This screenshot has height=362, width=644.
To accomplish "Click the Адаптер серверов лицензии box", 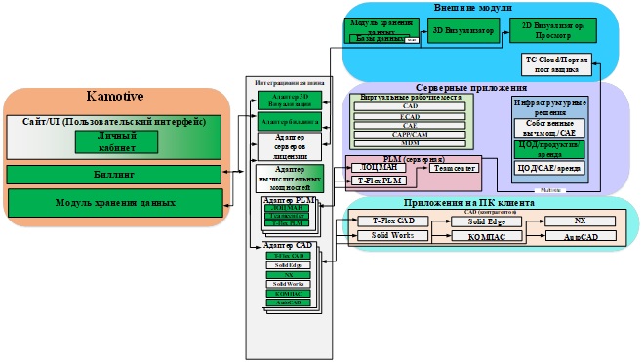I will (x=290, y=146).
